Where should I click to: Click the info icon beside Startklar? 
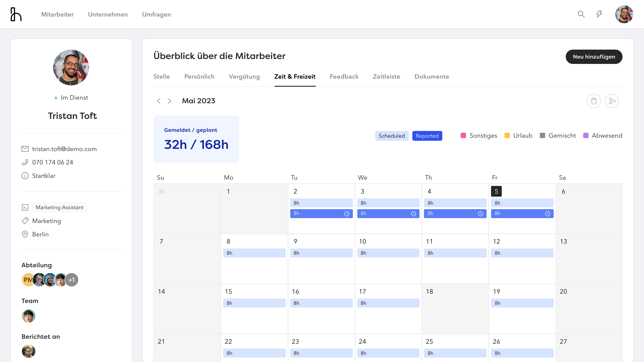coord(25,176)
